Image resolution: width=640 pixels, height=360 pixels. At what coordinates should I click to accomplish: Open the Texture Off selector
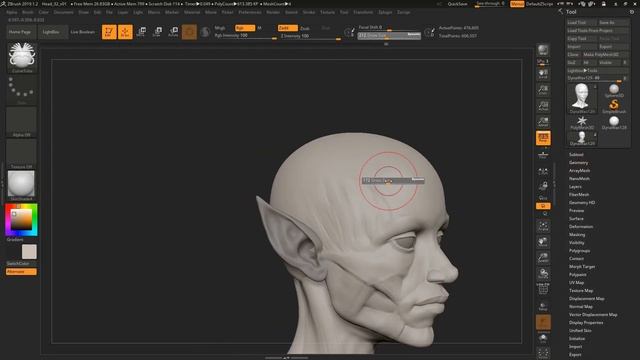point(22,154)
